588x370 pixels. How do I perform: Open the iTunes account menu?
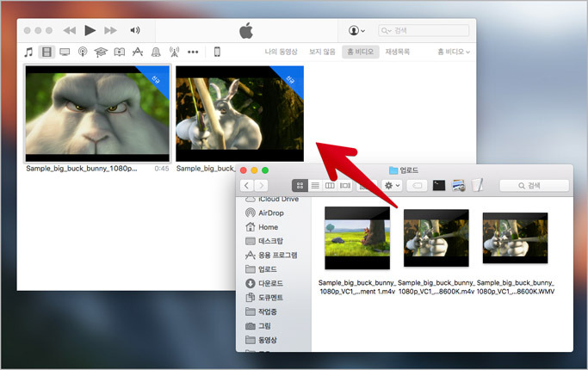click(x=356, y=30)
